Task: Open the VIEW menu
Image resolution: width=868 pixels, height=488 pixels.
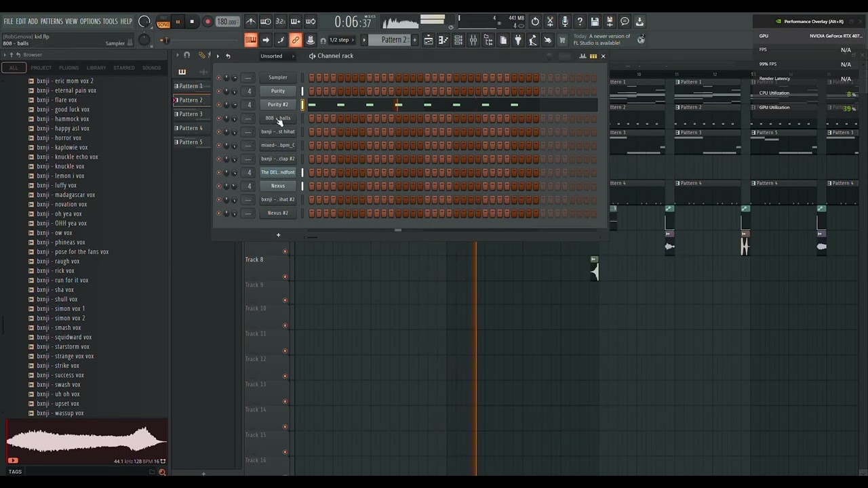Action: 71,22
